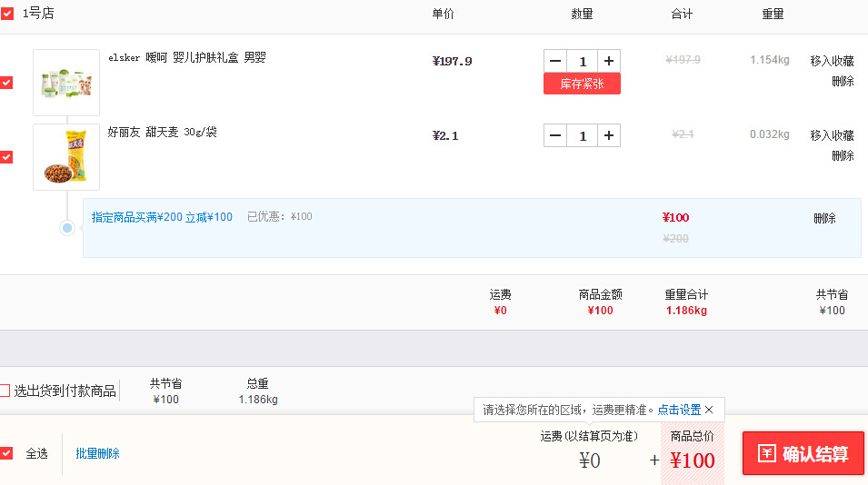The width and height of the screenshot is (868, 485).
Task: Increase quantity of elsker 婴儿护肤礼盒
Action: [609, 61]
